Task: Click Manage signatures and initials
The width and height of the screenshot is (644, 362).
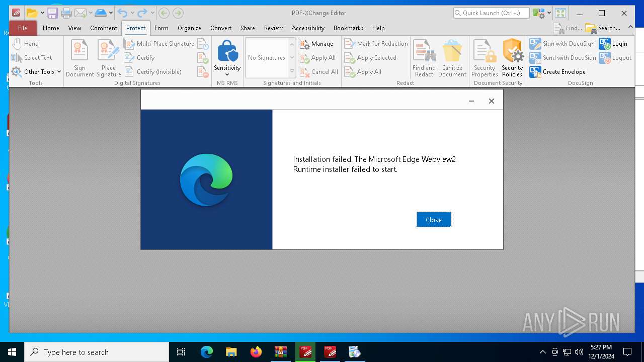Action: pyautogui.click(x=316, y=44)
